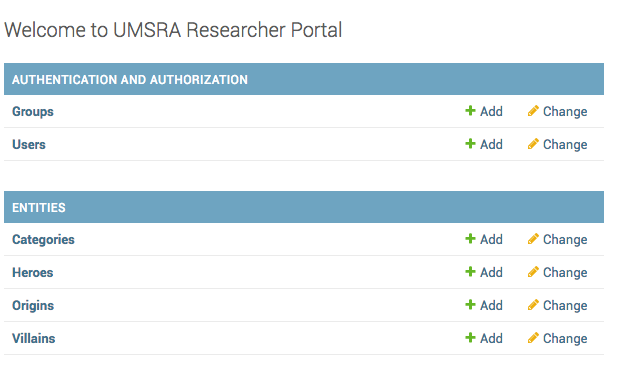Click the pencil icon in Users row
The width and height of the screenshot is (626, 369).
tap(533, 144)
